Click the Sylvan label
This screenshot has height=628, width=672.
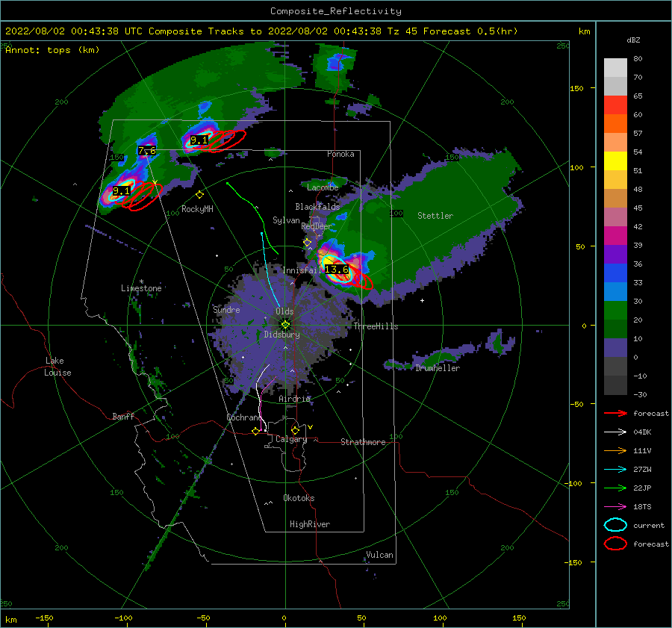pyautogui.click(x=286, y=220)
